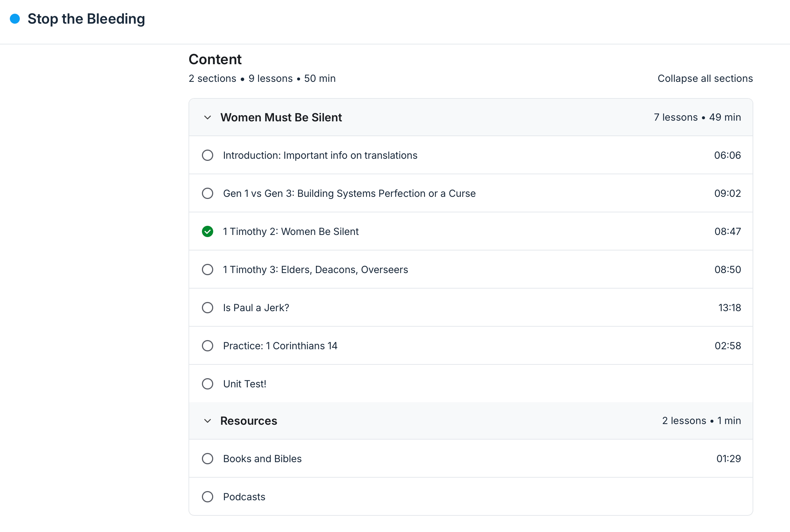Open 1 Timothy 2: Women Be Silent lesson

[x=291, y=231]
